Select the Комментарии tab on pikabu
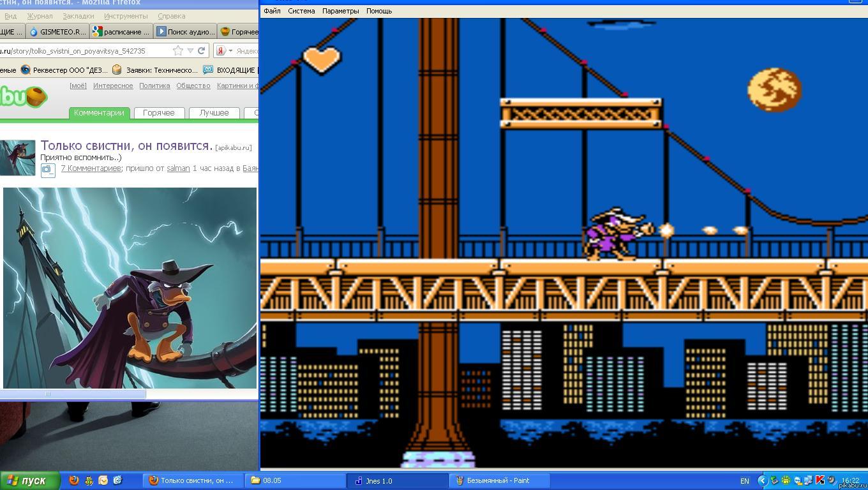868x490 pixels. [x=99, y=113]
